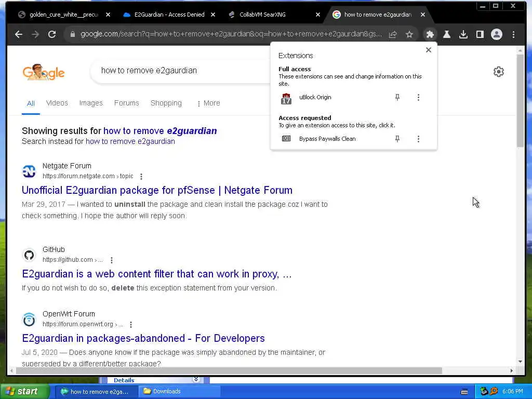This screenshot has height=399, width=532.
Task: Click the horizontal scrollbar thumb
Action: coord(229,370)
